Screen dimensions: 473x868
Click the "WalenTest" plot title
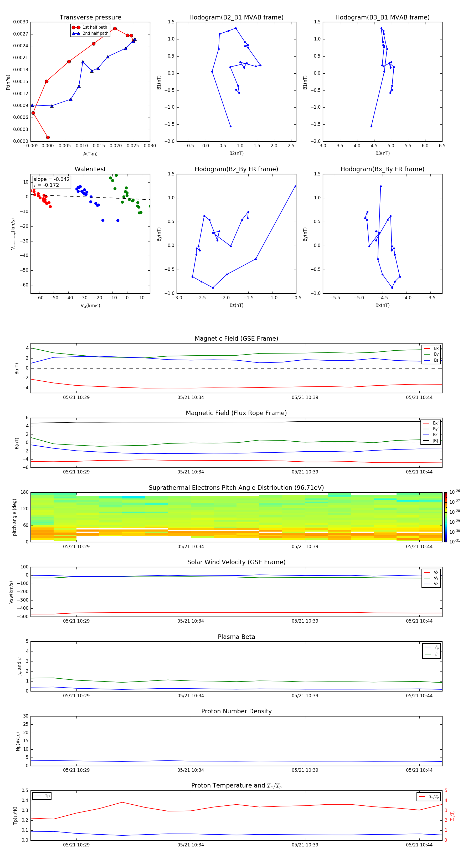[90, 169]
